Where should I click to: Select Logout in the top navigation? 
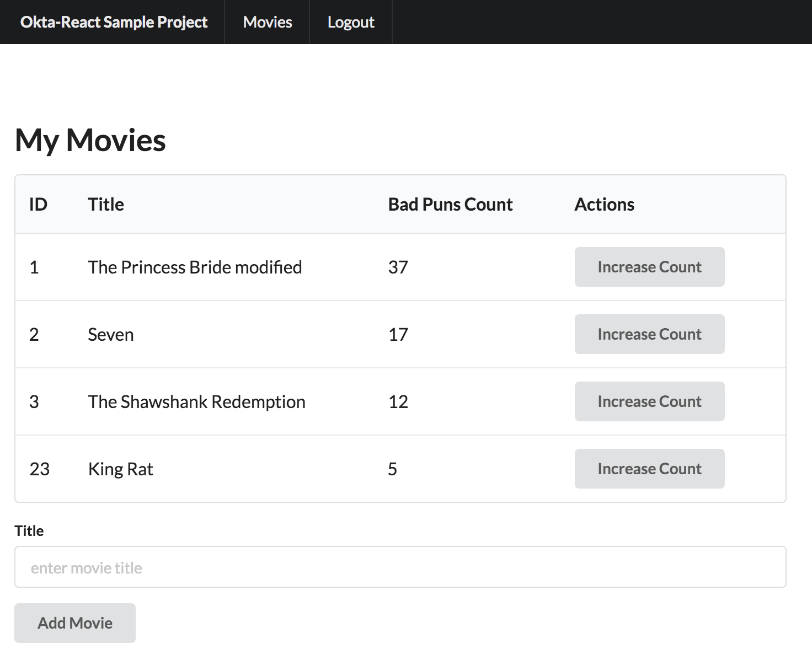click(351, 22)
